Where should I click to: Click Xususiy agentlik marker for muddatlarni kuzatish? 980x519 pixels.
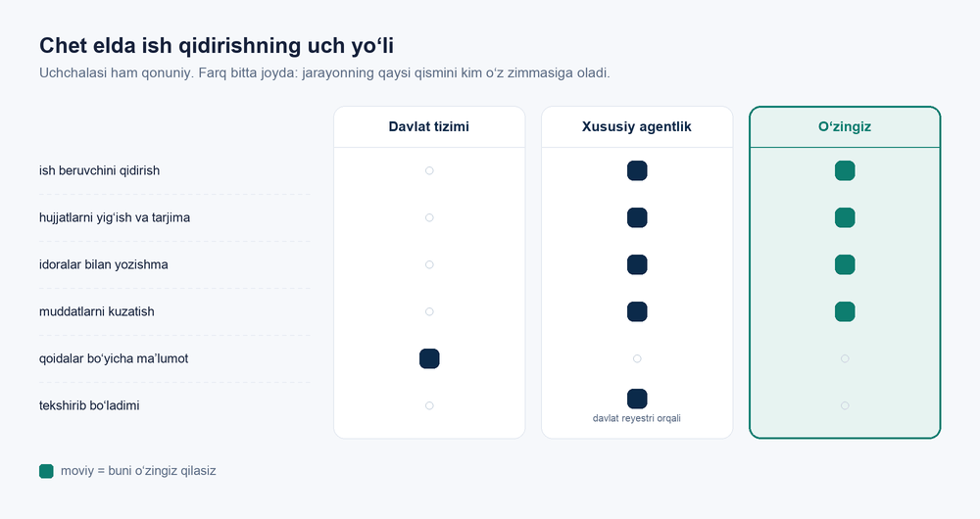[637, 311]
